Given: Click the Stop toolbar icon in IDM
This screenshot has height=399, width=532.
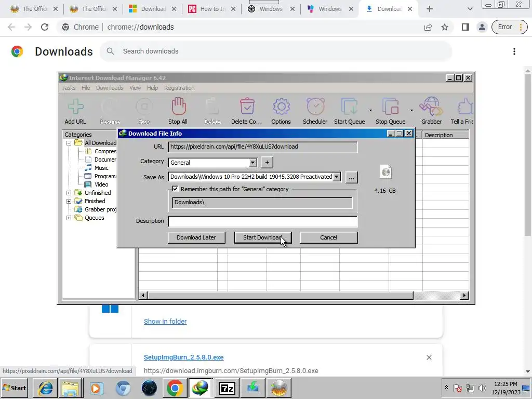Looking at the screenshot, I should pyautogui.click(x=144, y=107).
